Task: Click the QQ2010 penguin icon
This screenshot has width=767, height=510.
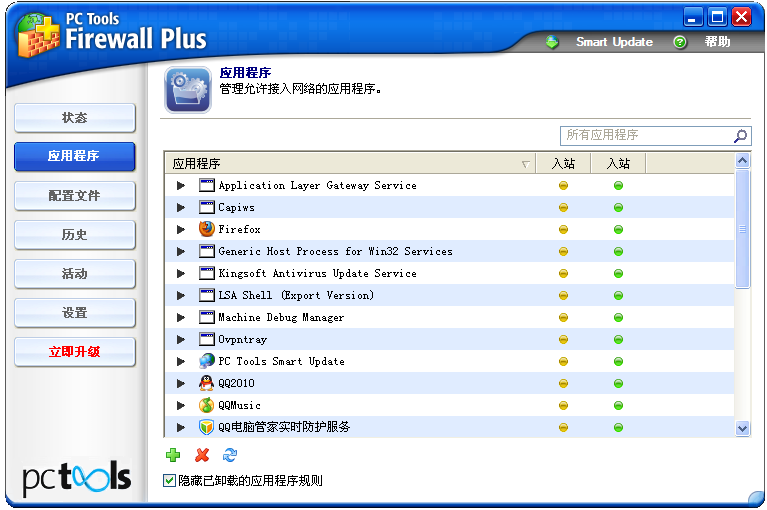Action: [x=207, y=383]
